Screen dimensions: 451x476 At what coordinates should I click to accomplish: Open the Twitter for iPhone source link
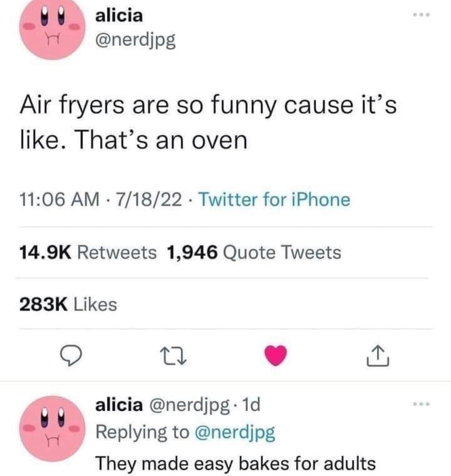tap(274, 200)
